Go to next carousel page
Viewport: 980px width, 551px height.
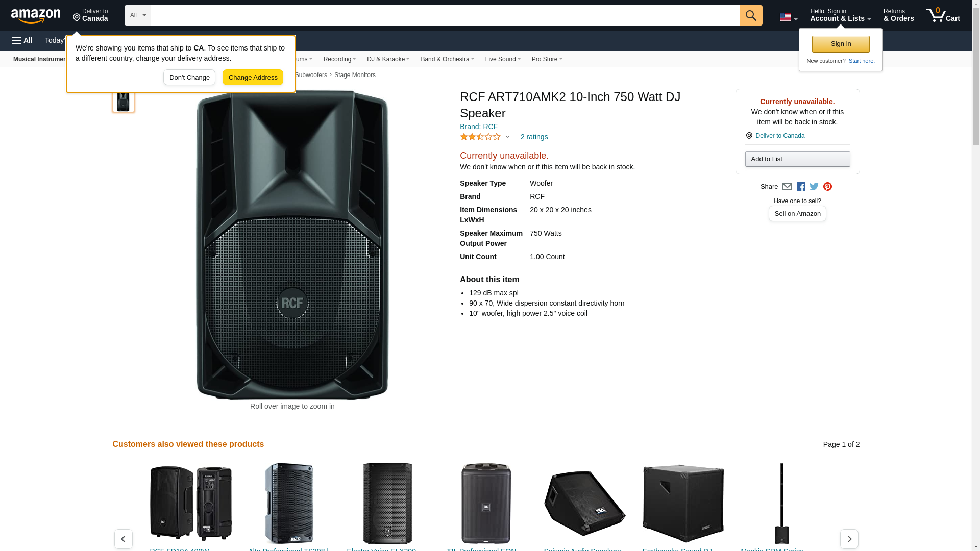(x=849, y=539)
